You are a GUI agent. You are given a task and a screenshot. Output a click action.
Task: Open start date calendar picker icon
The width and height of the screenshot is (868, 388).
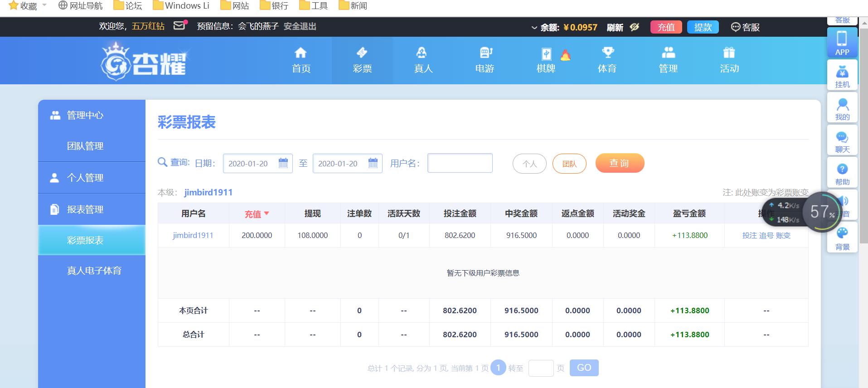tap(283, 163)
